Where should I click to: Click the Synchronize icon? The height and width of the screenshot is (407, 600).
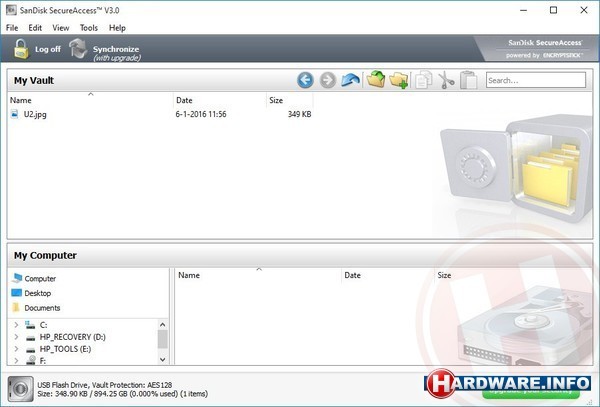pyautogui.click(x=78, y=49)
